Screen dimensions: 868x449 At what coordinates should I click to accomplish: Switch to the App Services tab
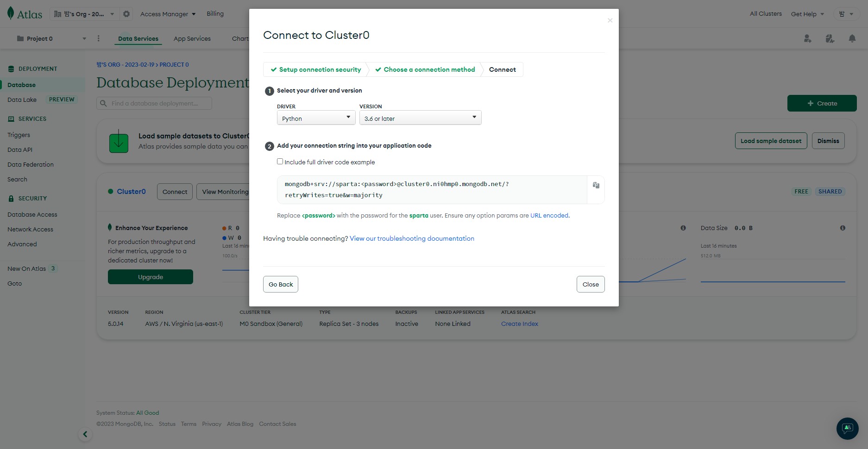192,38
